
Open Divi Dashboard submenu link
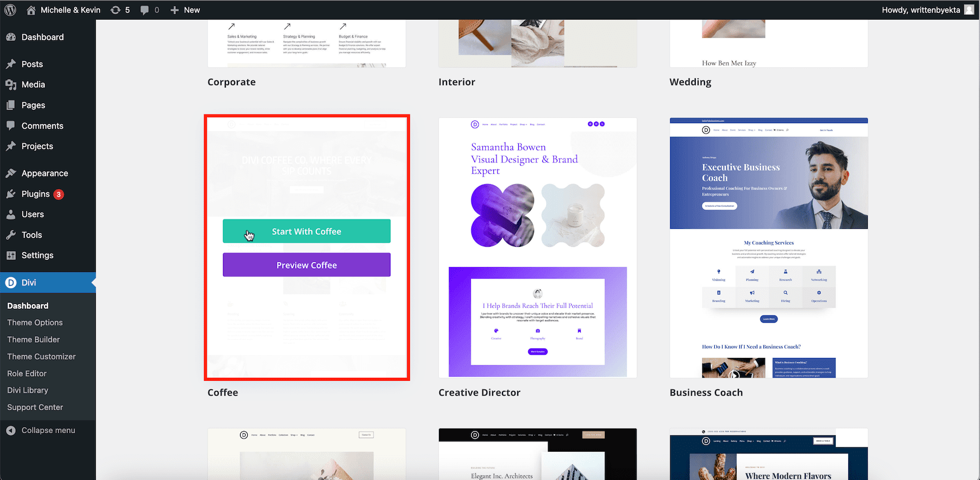(28, 306)
